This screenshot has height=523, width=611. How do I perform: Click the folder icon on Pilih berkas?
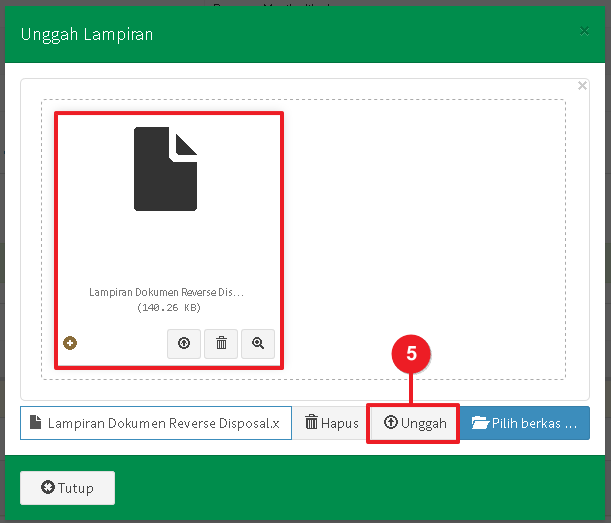[x=480, y=423]
